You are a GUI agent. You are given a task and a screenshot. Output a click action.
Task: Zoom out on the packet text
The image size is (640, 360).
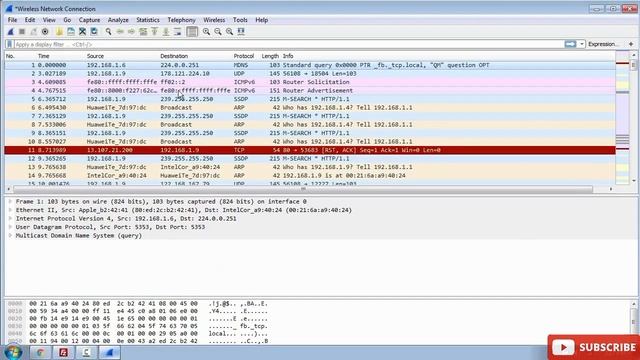pos(218,31)
